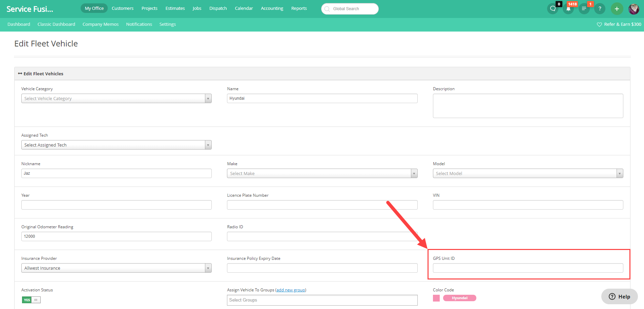Open the Select Groups multi-select field
This screenshot has height=309, width=644.
pos(322,300)
